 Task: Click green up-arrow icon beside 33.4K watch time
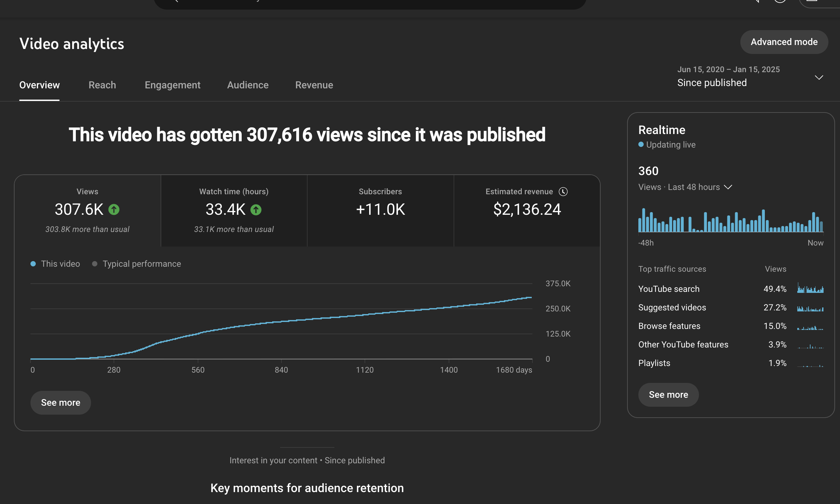(256, 209)
